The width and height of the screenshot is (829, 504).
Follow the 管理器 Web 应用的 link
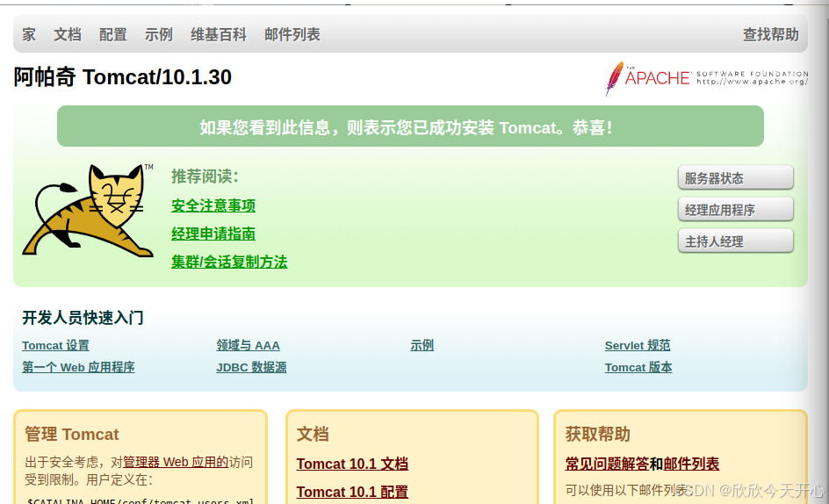click(x=176, y=462)
